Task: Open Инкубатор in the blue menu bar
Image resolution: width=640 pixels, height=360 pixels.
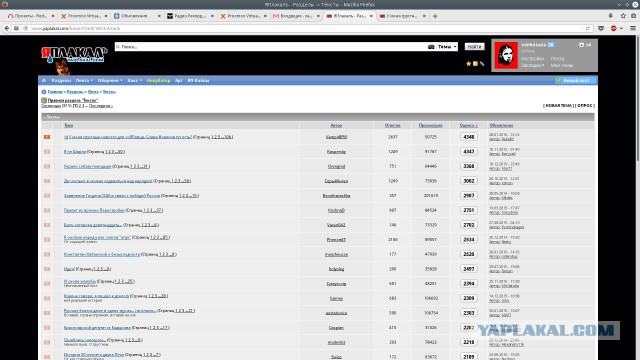Action: tap(158, 80)
